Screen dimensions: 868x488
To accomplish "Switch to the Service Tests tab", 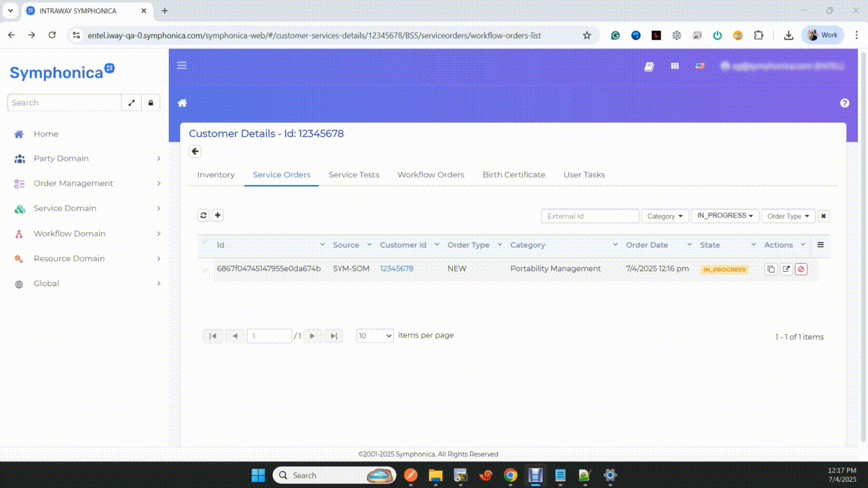I will tap(354, 175).
